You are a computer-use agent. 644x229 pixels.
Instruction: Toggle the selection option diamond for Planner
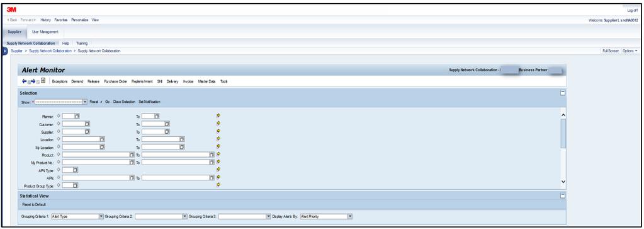tap(59, 115)
